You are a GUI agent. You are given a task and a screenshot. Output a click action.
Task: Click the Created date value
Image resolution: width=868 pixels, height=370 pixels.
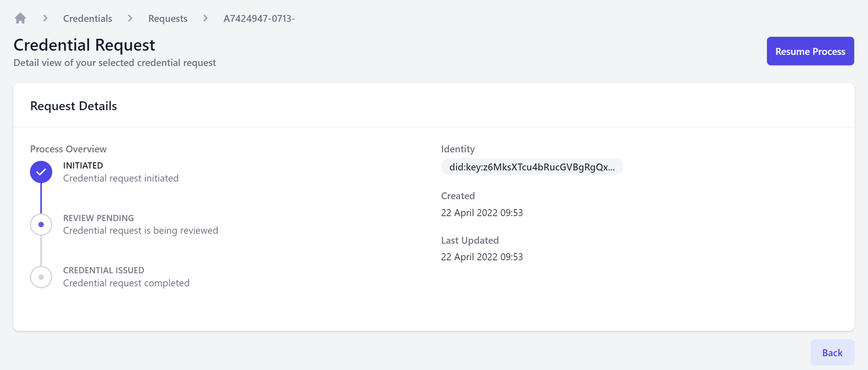[x=482, y=213]
